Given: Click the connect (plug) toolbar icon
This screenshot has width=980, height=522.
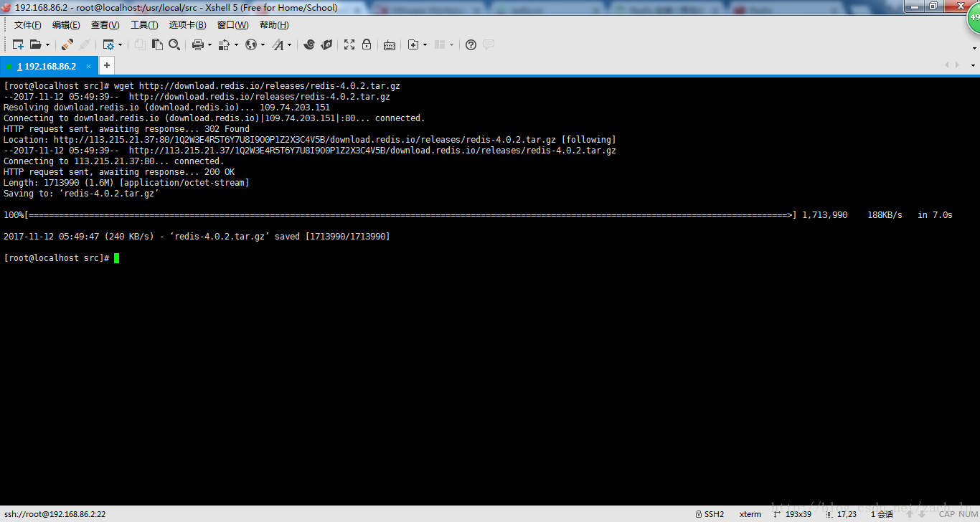Looking at the screenshot, I should click(x=67, y=44).
